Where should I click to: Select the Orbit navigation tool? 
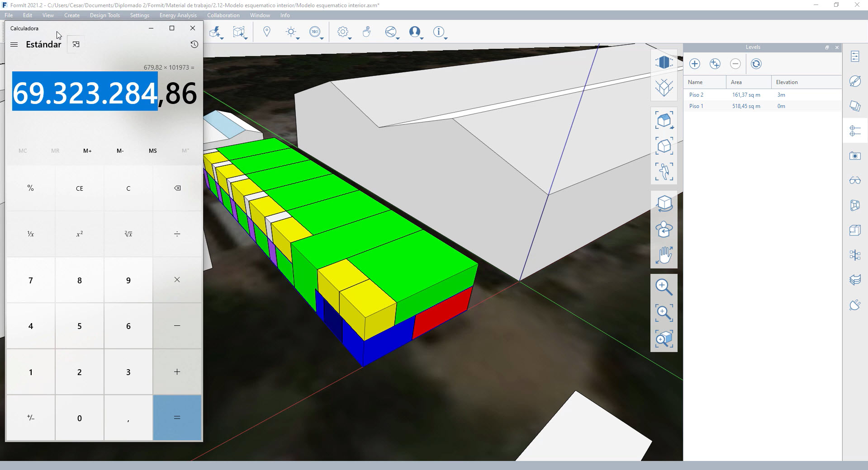coord(664,203)
